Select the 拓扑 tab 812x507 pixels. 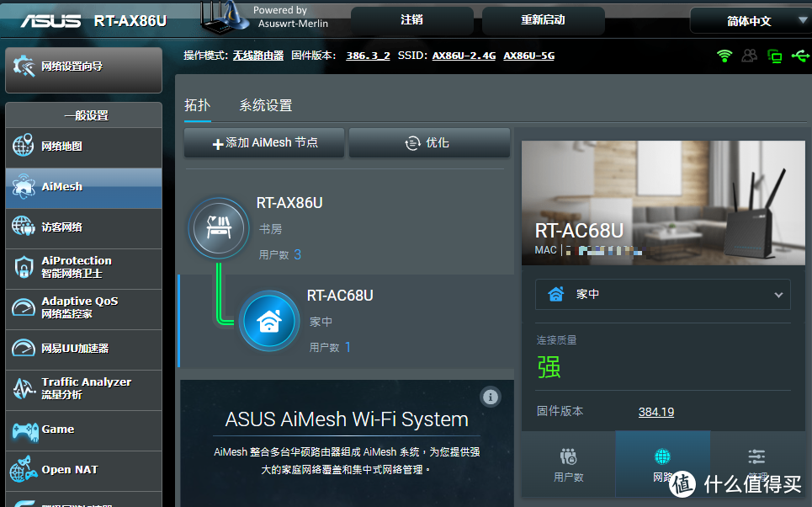click(x=197, y=106)
